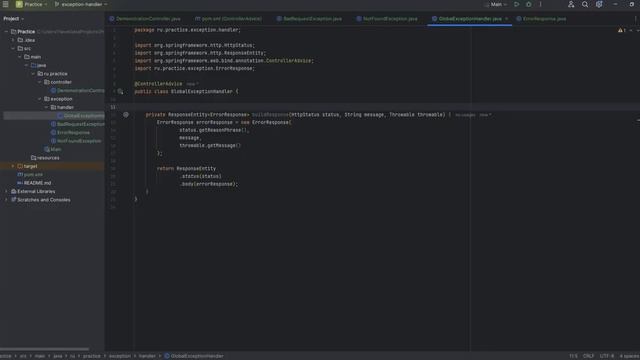The width and height of the screenshot is (640, 360).
Task: Switch to ErrorResponse.java tab
Action: click(541, 19)
